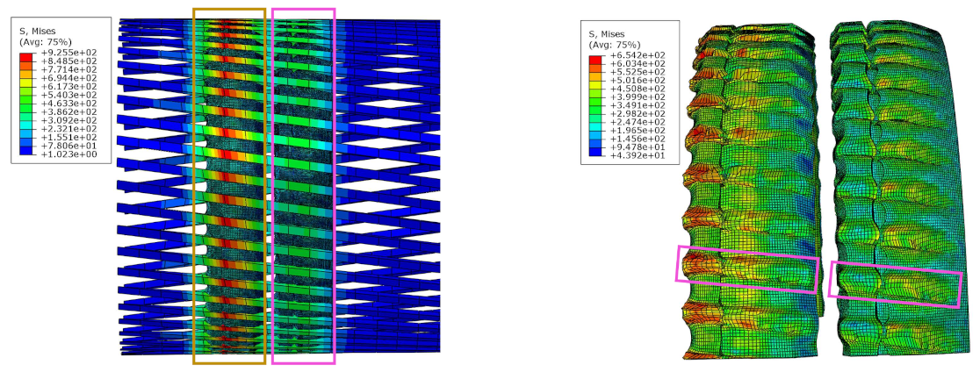Select the +8.485e+02 legend value
The image size is (980, 372).
tap(68, 61)
